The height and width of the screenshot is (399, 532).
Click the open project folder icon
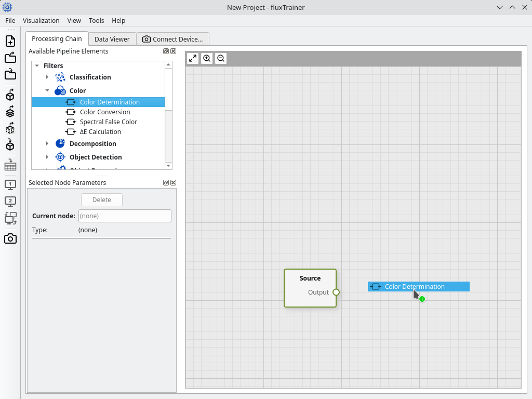pos(10,57)
